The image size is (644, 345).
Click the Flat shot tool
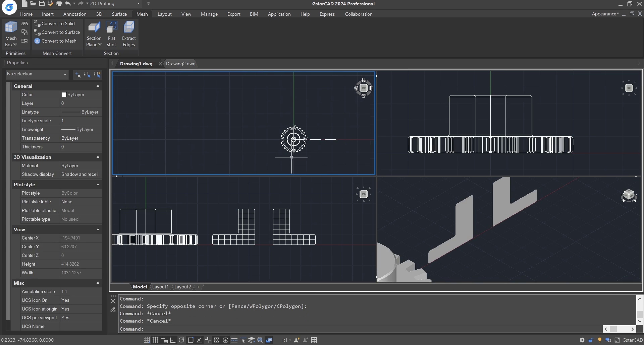pyautogui.click(x=111, y=34)
